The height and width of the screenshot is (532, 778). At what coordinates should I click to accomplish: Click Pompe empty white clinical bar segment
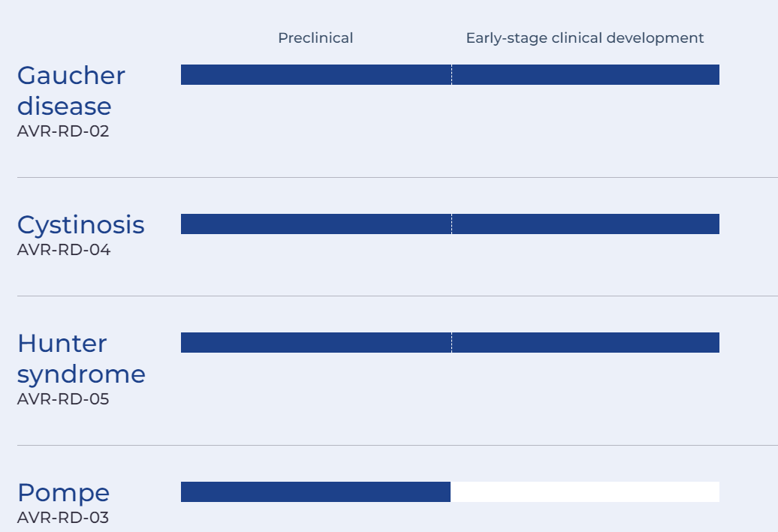pos(585,491)
